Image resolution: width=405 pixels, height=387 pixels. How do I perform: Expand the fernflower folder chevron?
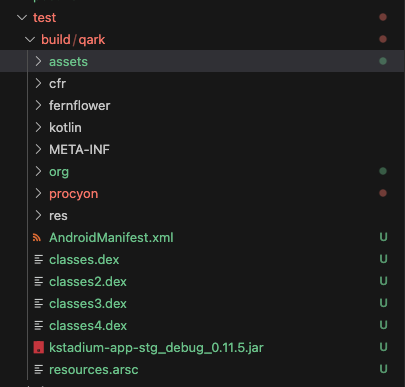click(38, 105)
